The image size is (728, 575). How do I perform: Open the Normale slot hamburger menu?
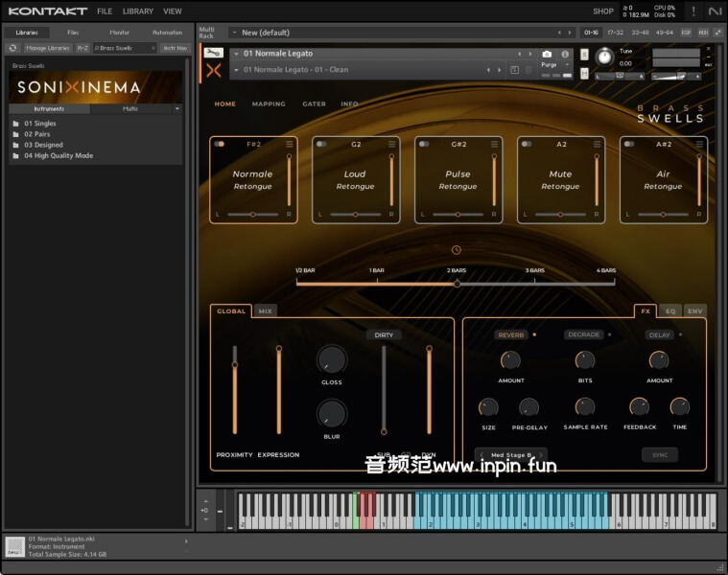click(x=289, y=145)
